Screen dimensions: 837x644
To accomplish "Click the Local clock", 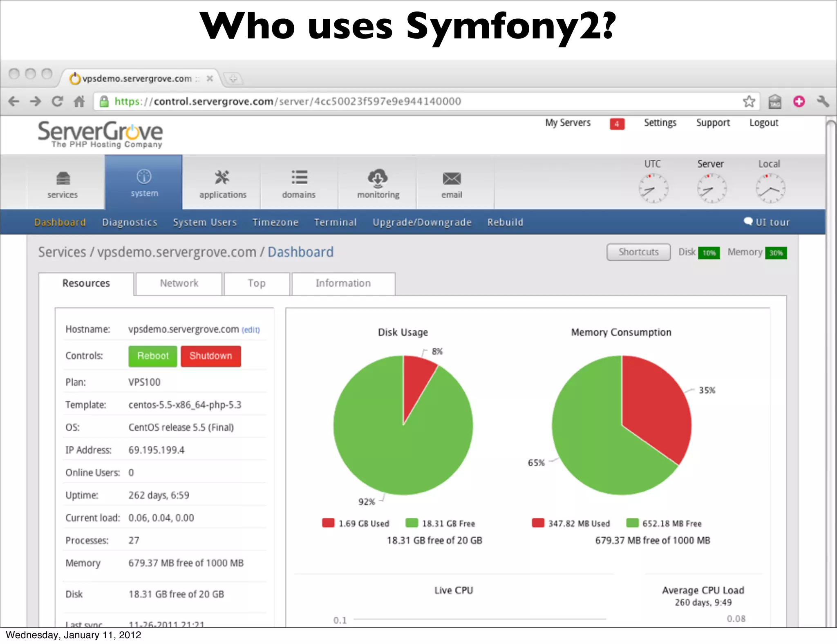I will pos(770,189).
